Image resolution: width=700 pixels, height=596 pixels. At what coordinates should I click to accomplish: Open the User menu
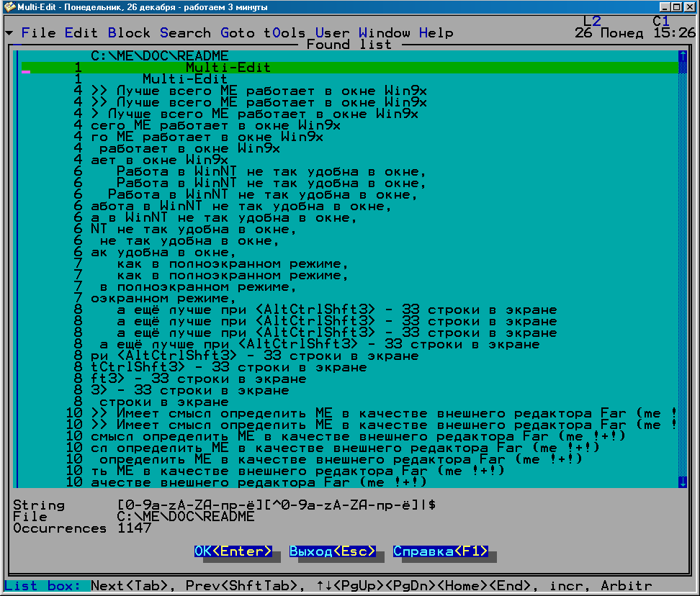(x=332, y=33)
